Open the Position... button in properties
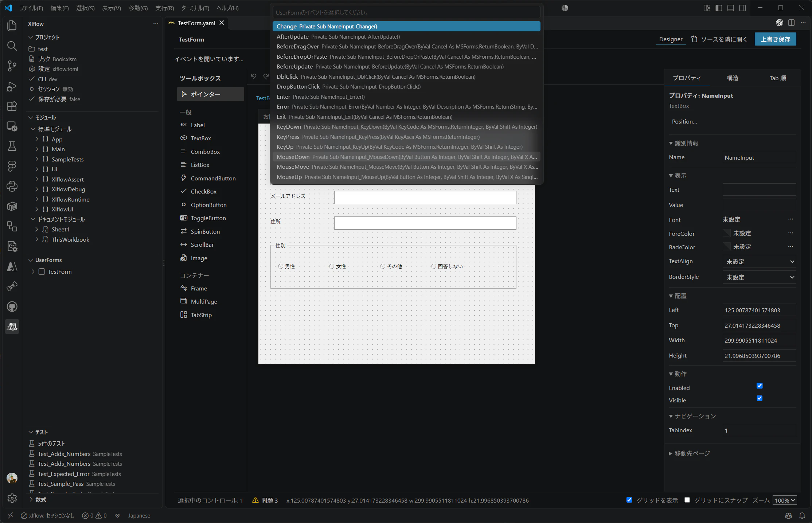812x523 pixels. coord(684,122)
